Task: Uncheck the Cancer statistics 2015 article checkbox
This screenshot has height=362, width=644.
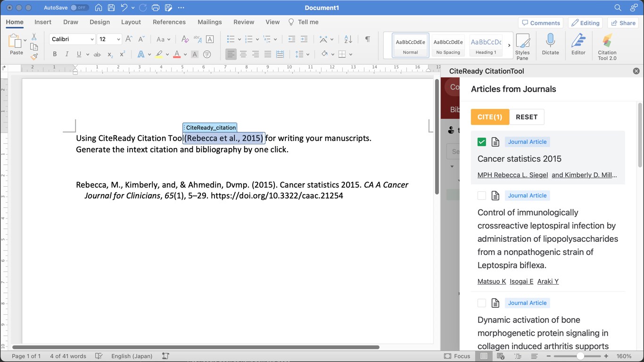Action: [x=481, y=142]
